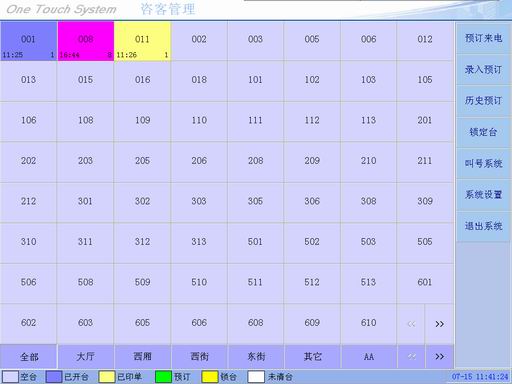
Task: Go to previous page of tables
Action: 411,324
